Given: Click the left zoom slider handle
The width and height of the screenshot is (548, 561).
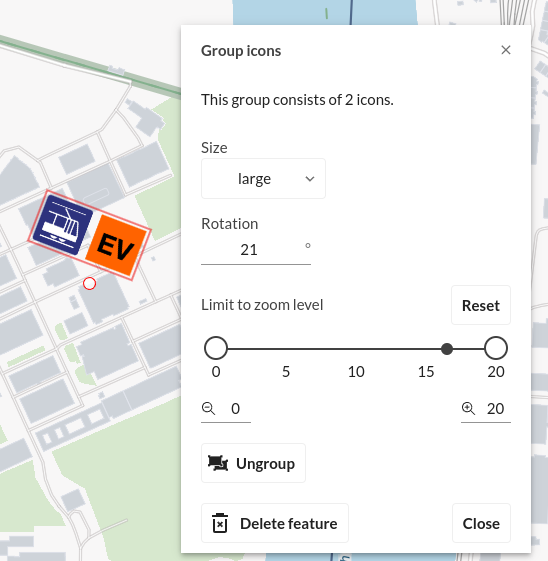Looking at the screenshot, I should coord(216,348).
